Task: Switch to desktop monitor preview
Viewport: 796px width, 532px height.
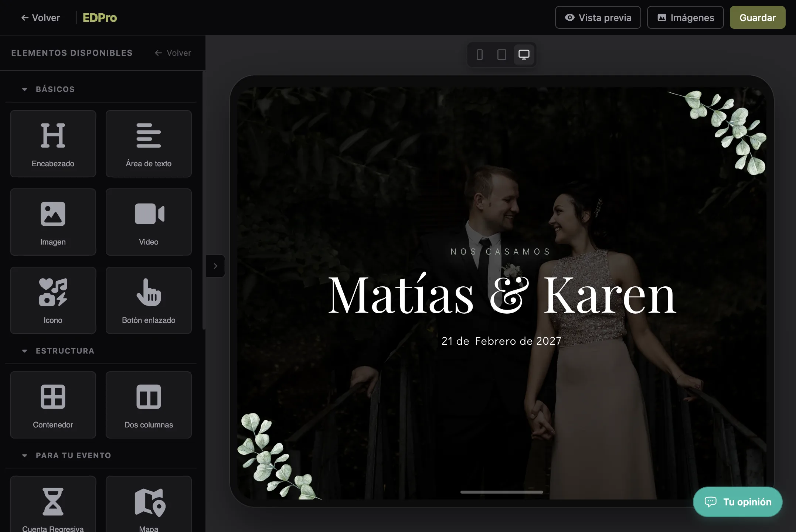Action: pyautogui.click(x=524, y=55)
